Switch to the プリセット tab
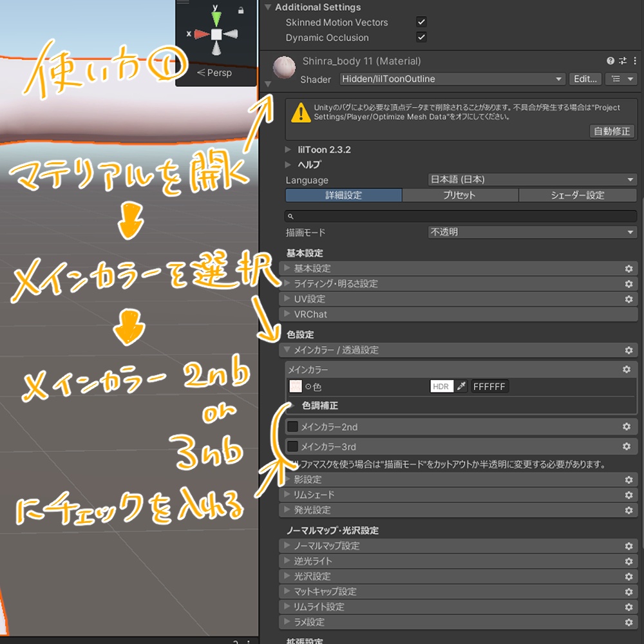Image resolution: width=644 pixels, height=644 pixels. [x=460, y=195]
